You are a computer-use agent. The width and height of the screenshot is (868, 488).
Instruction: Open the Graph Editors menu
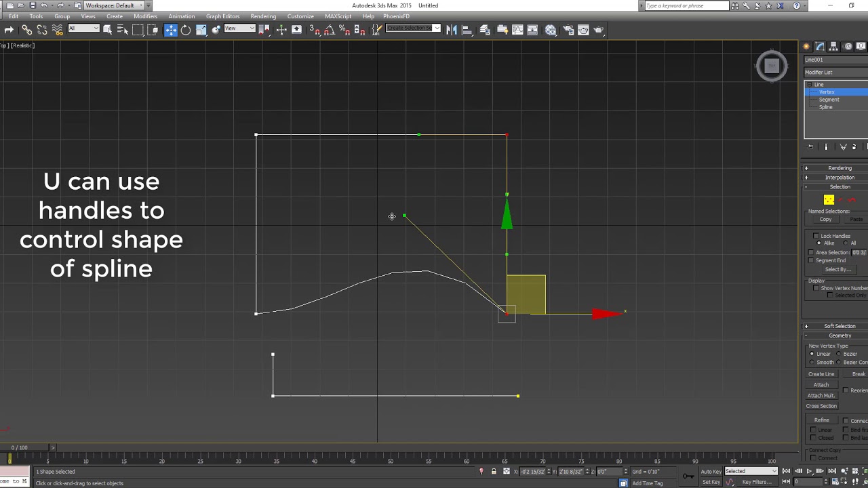(x=222, y=16)
